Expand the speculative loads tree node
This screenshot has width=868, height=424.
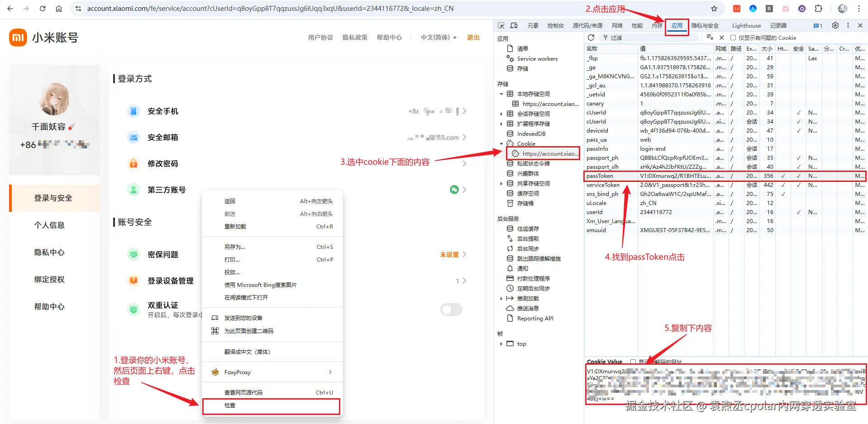(x=501, y=299)
